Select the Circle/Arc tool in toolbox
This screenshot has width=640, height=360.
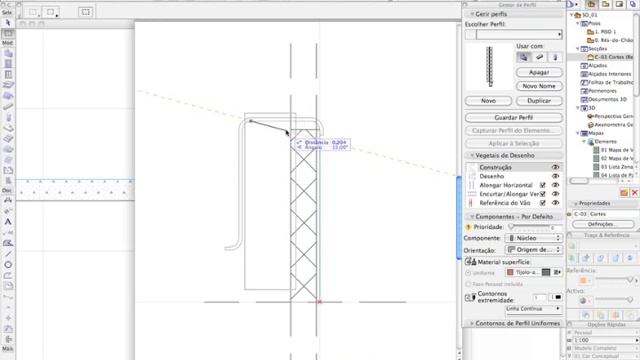pyautogui.click(x=8, y=264)
